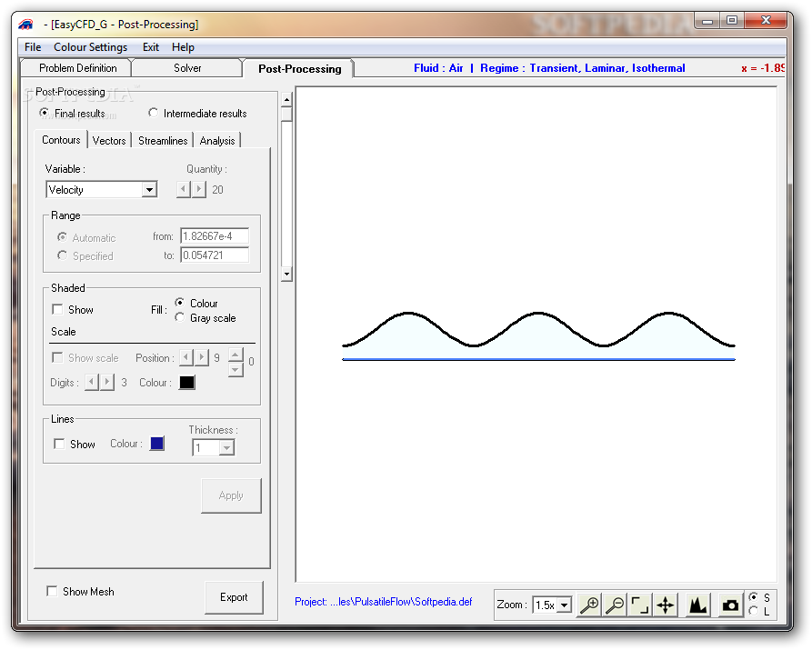Close the EasyCFD window

pyautogui.click(x=766, y=21)
